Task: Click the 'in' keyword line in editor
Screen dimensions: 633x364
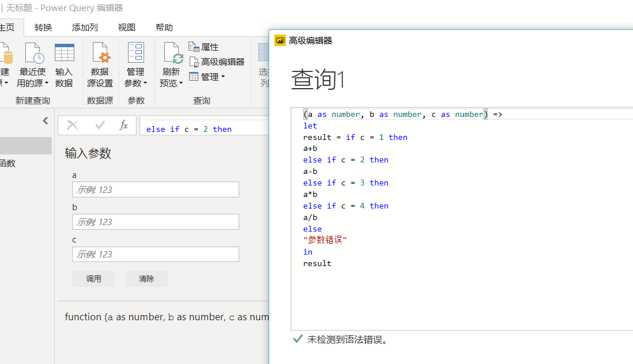Action: pos(308,252)
